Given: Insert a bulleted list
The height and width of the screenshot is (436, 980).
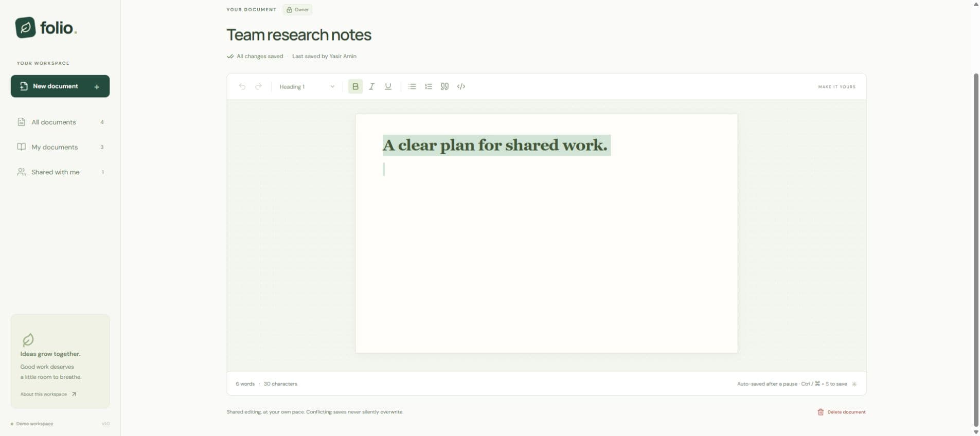Looking at the screenshot, I should click(x=412, y=86).
